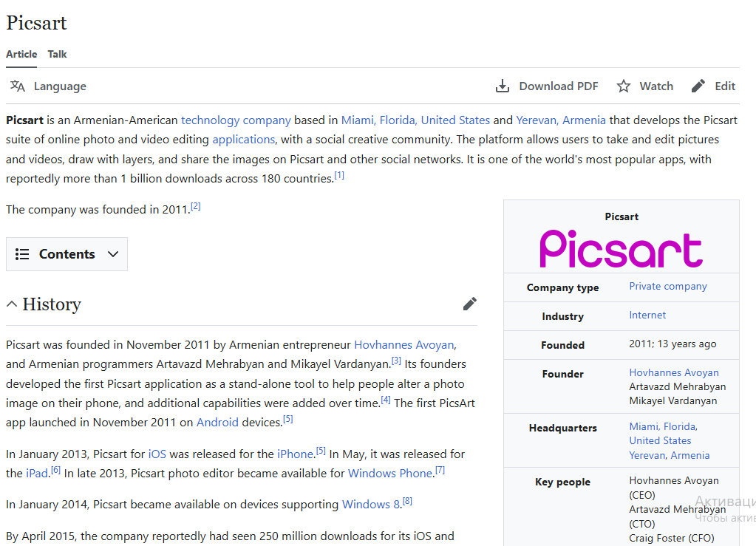Click the 'Company type' infobox label
Viewport: 756px width, 546px height.
pos(562,287)
